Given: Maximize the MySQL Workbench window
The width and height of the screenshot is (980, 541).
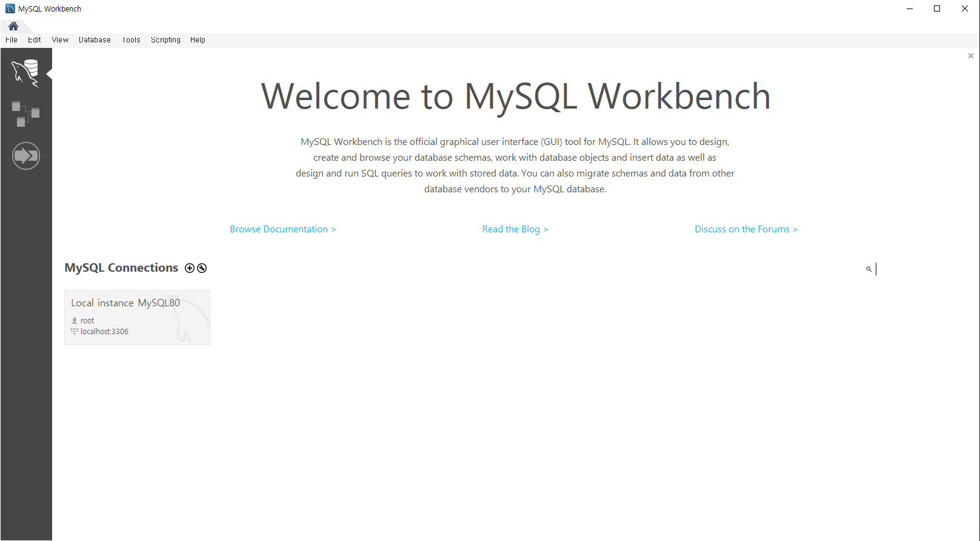Looking at the screenshot, I should [937, 8].
